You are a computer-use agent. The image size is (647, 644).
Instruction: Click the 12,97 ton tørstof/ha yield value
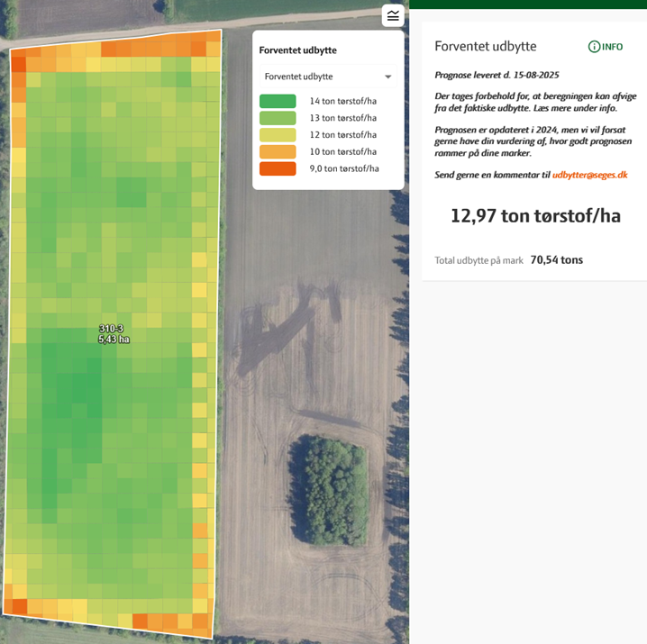click(535, 216)
